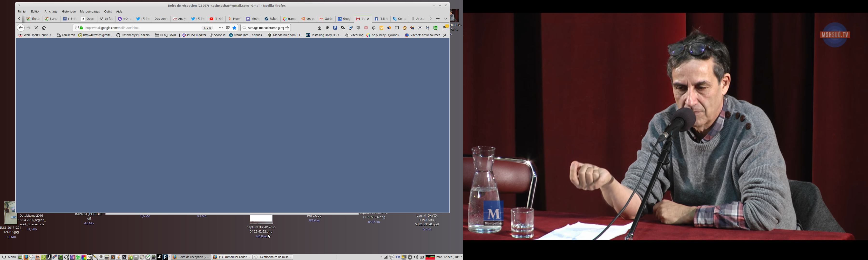The image size is (868, 260).
Task: Click the sidebar toggle icon in the toolbar
Action: click(397, 28)
